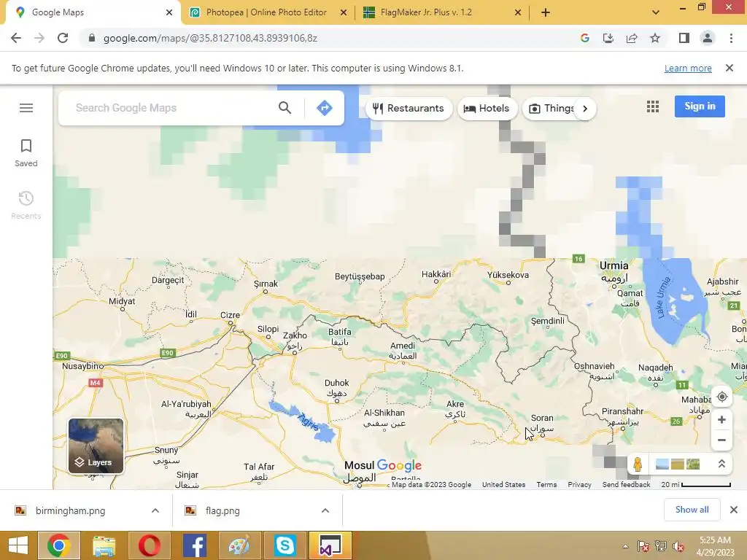747x560 pixels.
Task: Close the FlagMaker tab
Action: tap(518, 13)
